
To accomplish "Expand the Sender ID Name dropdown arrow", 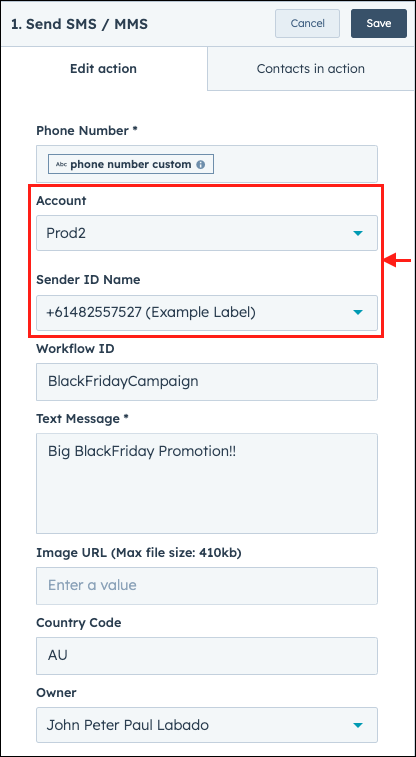I will point(357,313).
